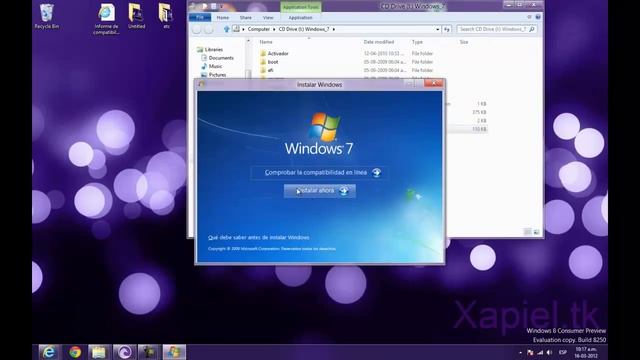Open the address bar history dropdown
The height and width of the screenshot is (360, 640).
click(438, 29)
